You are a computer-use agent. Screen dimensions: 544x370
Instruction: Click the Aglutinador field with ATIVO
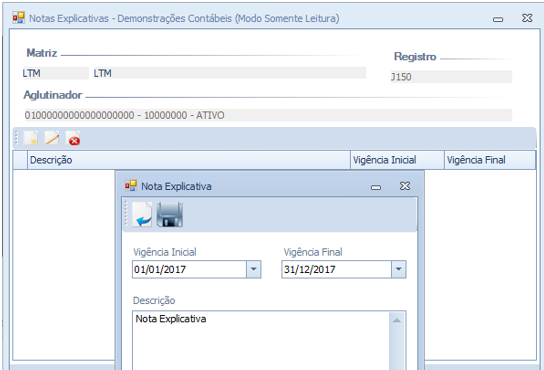pos(268,115)
